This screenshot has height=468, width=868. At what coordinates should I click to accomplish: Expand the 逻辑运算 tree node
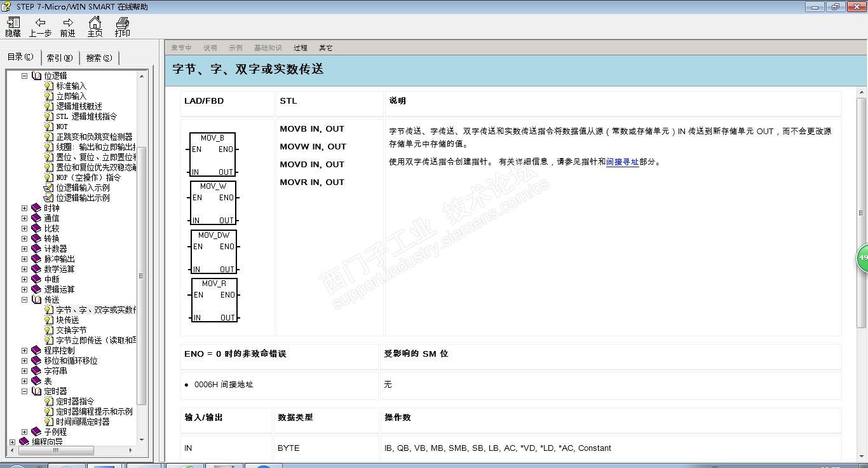point(25,289)
